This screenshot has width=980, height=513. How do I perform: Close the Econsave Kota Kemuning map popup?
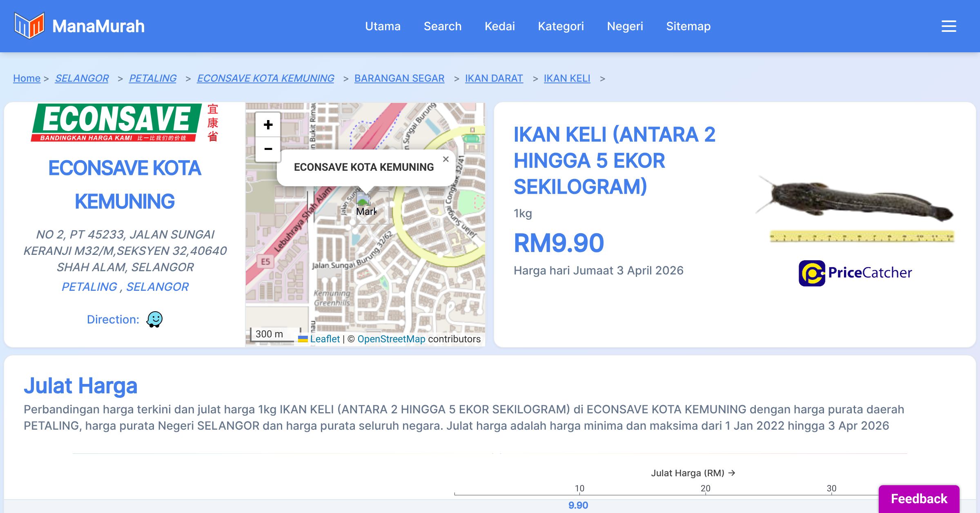pos(446,159)
